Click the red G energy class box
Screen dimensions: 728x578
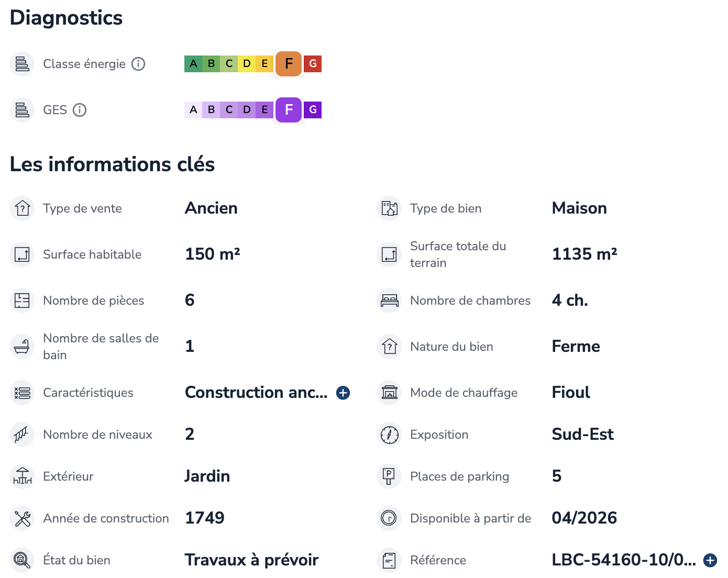pyautogui.click(x=313, y=64)
